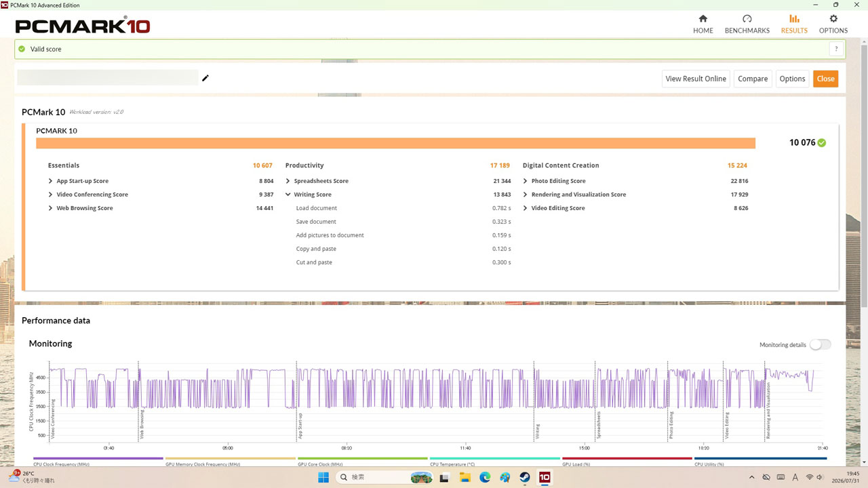Open Microsoft Edge from the taskbar

(x=485, y=477)
